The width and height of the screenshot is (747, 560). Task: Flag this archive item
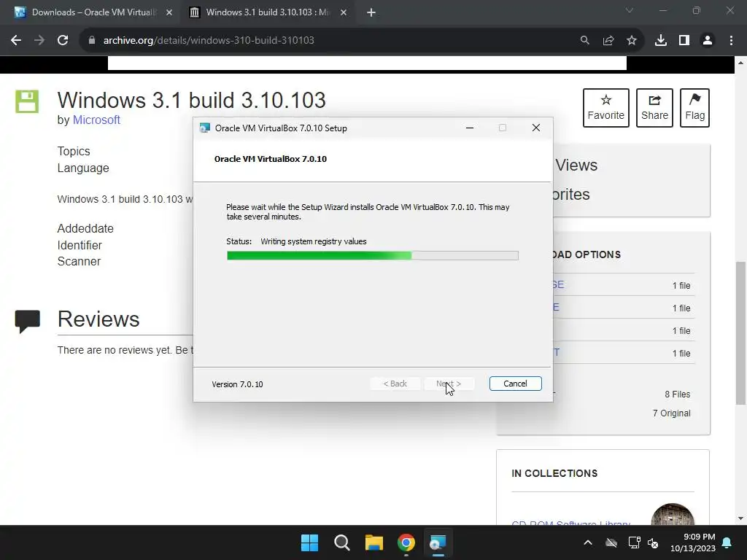click(694, 108)
